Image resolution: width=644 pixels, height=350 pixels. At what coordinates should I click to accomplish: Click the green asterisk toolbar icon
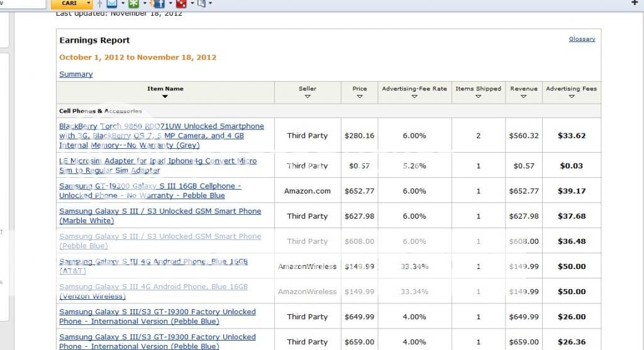point(134,4)
